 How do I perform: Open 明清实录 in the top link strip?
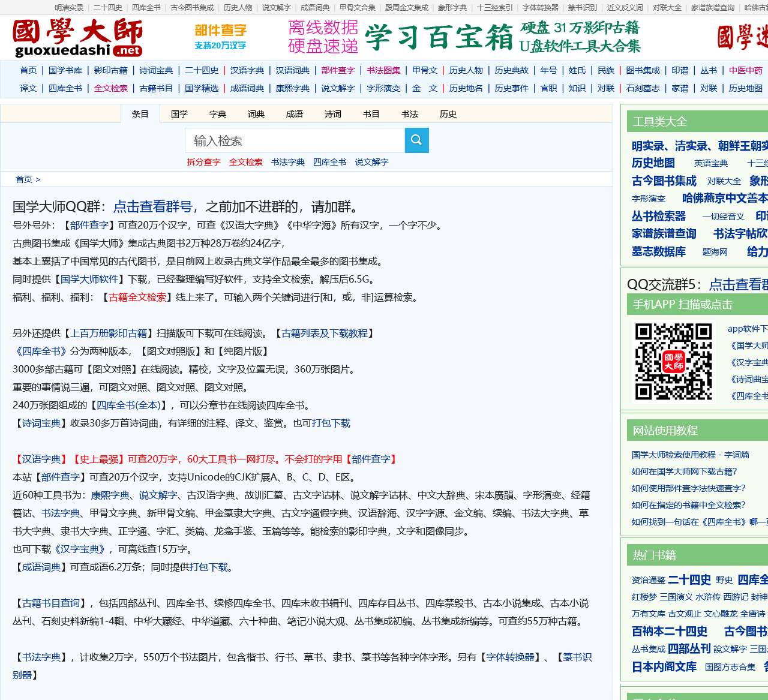[70, 8]
